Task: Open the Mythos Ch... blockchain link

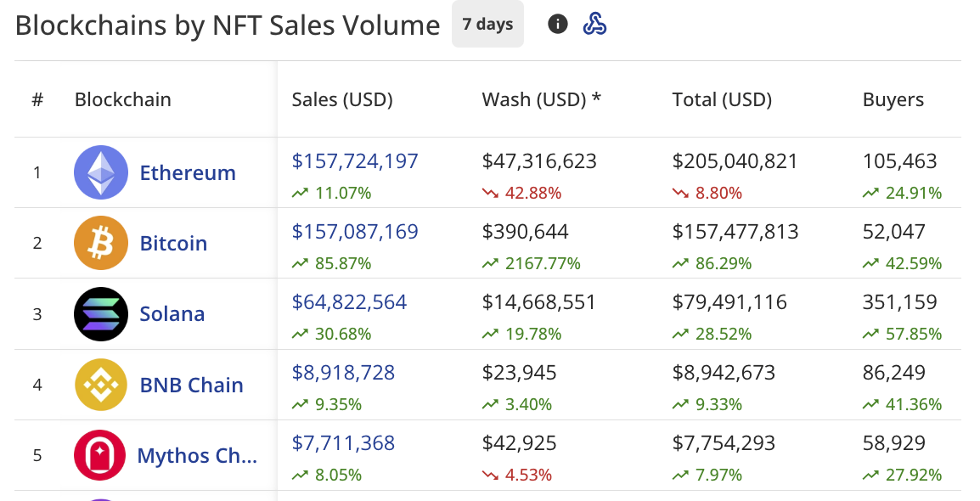Action: tap(197, 456)
